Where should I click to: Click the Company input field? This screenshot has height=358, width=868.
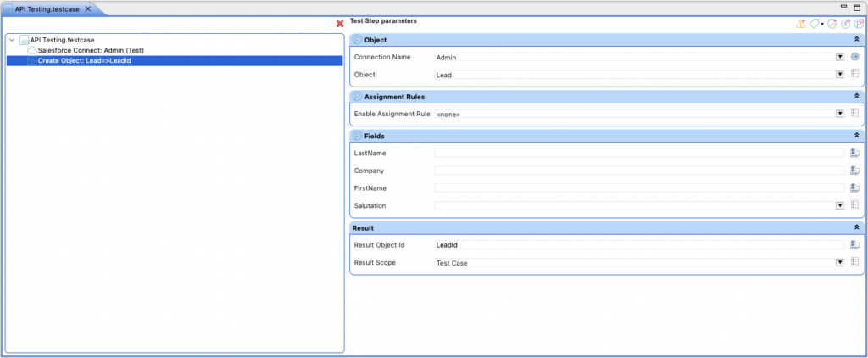[x=639, y=171]
